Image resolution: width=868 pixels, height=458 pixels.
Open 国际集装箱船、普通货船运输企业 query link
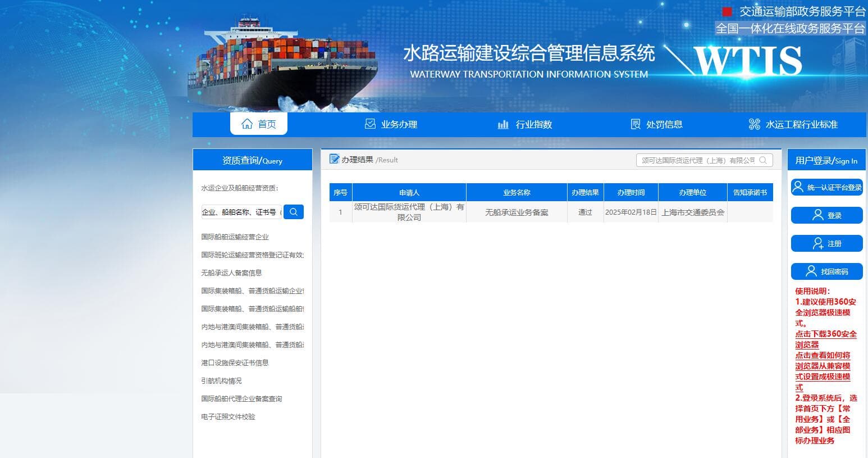click(x=253, y=291)
